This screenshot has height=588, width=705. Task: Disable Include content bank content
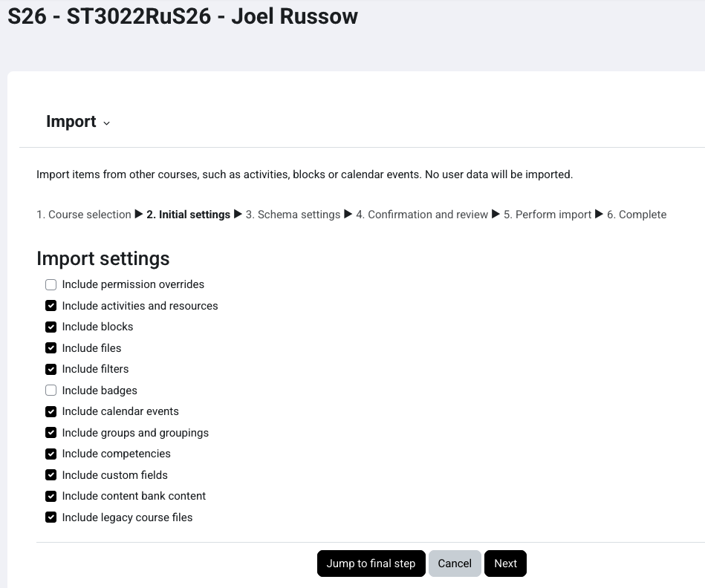[51, 496]
